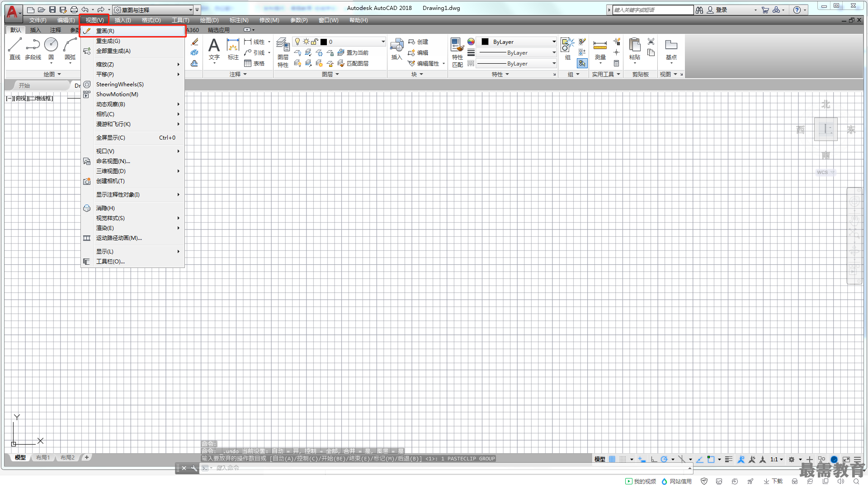Image resolution: width=868 pixels, height=488 pixels.
Task: Click the 基点 base point view icon
Action: click(x=671, y=49)
